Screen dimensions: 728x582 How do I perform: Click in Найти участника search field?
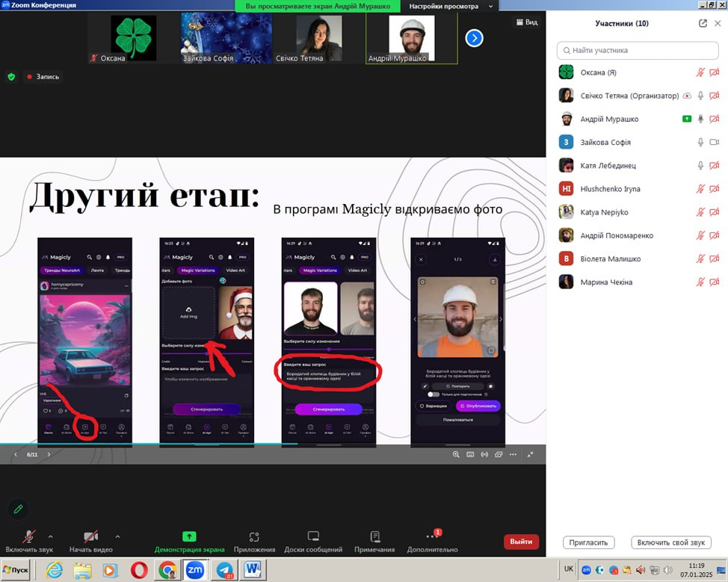638,50
